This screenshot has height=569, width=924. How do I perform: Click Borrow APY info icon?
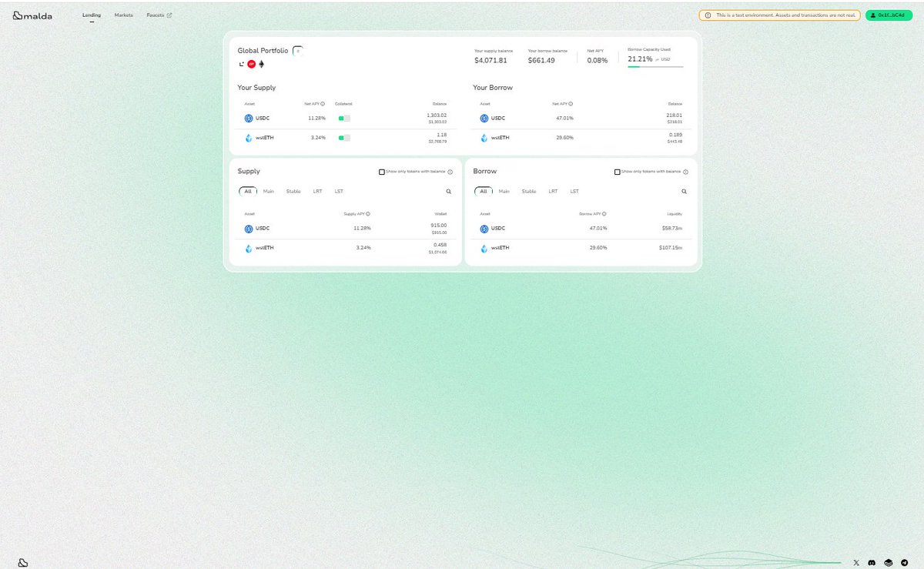pos(604,214)
